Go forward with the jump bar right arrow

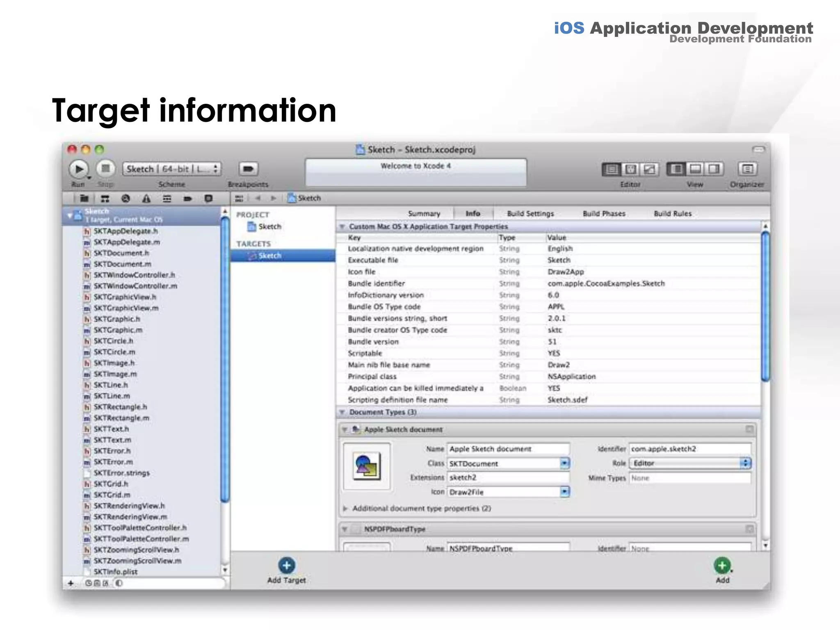(273, 199)
